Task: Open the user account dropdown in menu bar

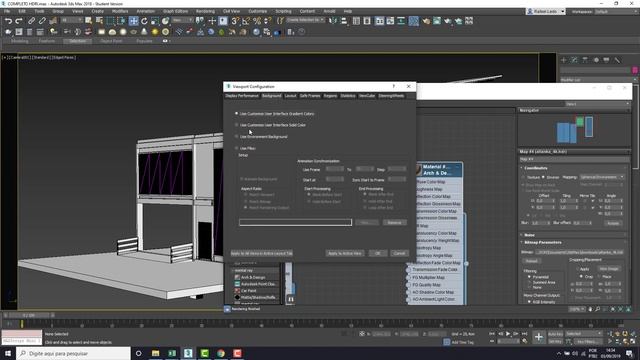Action: 546,11
